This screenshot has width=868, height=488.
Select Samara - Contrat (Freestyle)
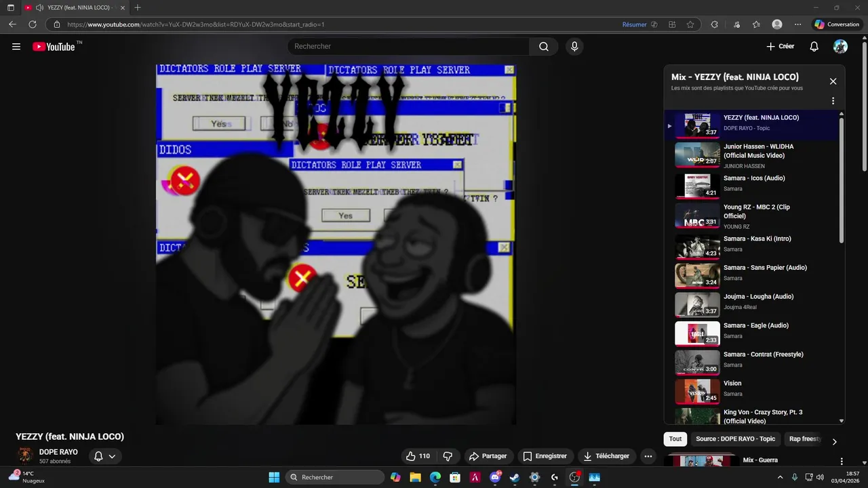coord(751,361)
